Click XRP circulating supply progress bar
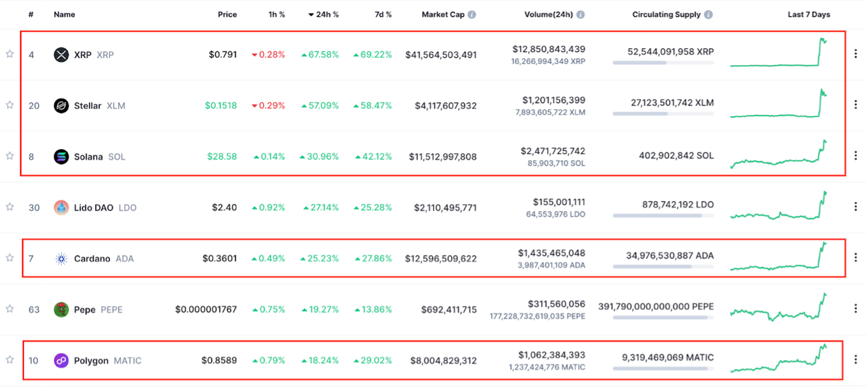Screen dimensions: 868x389 click(664, 62)
